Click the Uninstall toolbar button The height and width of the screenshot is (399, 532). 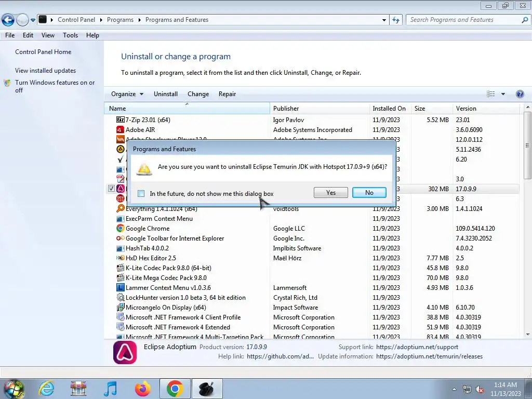(x=166, y=94)
